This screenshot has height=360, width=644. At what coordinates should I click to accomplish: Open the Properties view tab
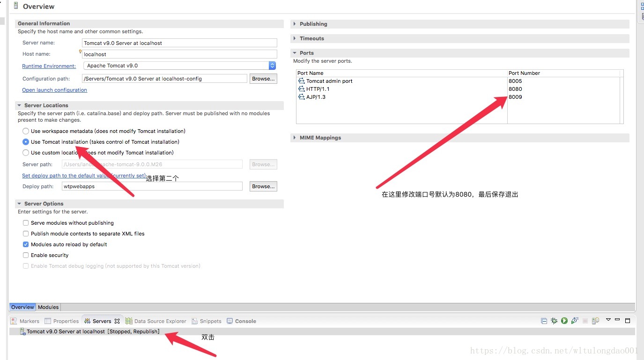coord(61,321)
